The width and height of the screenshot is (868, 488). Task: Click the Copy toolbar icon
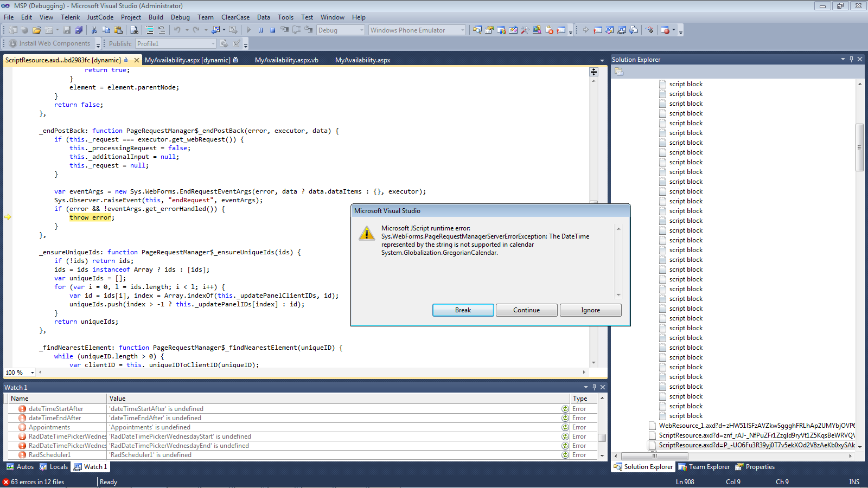[106, 30]
